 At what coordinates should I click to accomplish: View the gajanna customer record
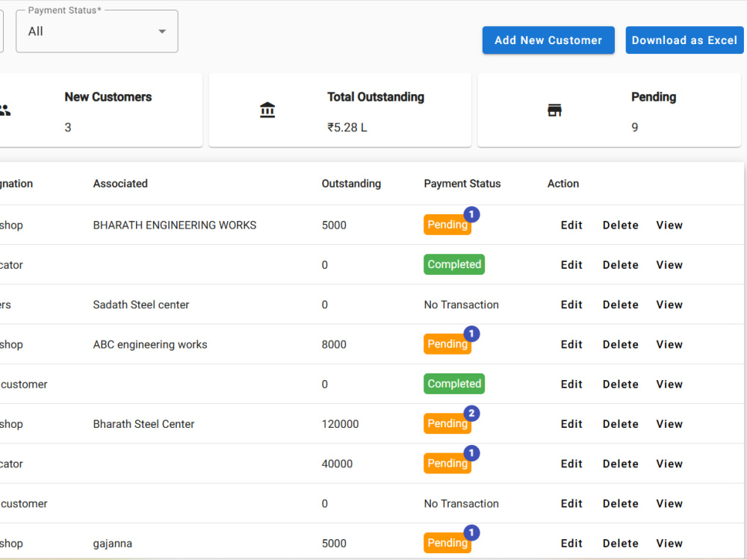click(669, 543)
